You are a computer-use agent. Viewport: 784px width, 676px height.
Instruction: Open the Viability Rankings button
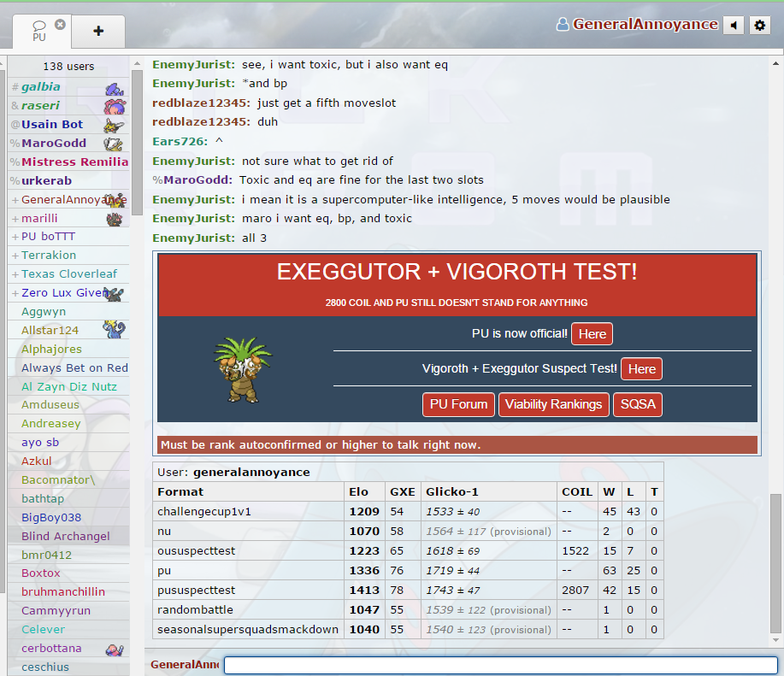(553, 404)
